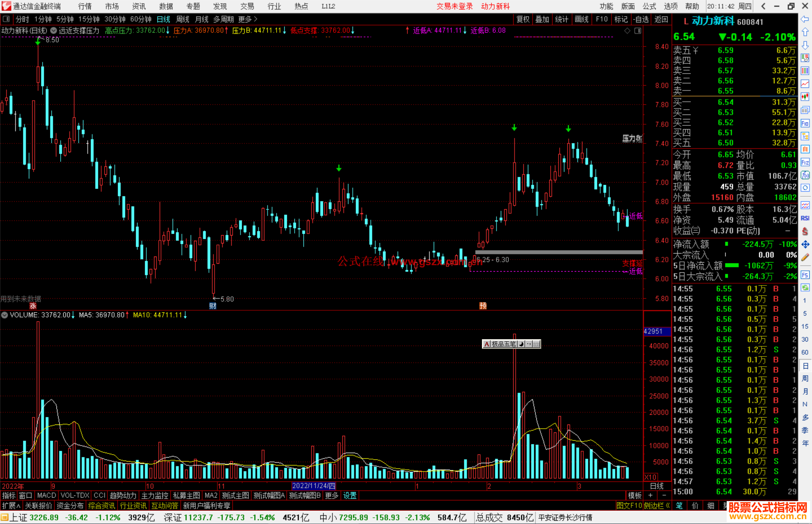Viewport: 812px width, 524px height.
Task: Expand the 扩展 panel
Action: click(x=11, y=506)
